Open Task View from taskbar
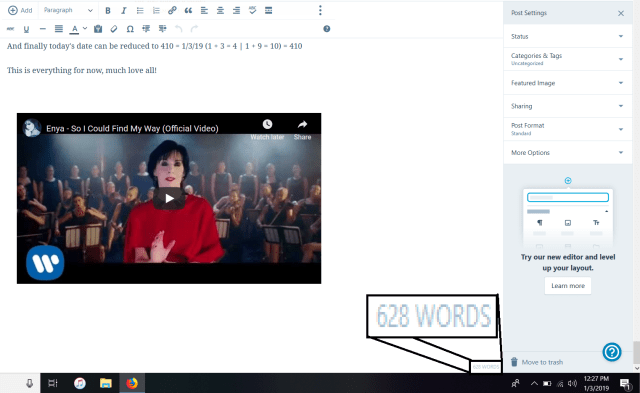Screen dimensions: 640x393 (53, 383)
